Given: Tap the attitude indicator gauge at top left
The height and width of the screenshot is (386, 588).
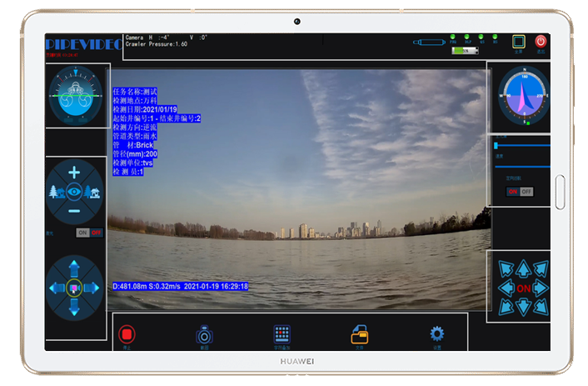Looking at the screenshot, I should [x=74, y=94].
